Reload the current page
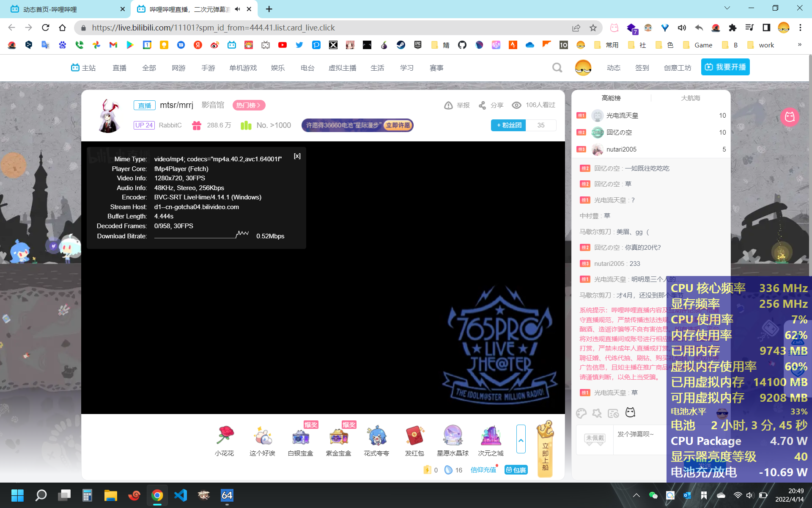Image resolution: width=812 pixels, height=508 pixels. (46, 28)
